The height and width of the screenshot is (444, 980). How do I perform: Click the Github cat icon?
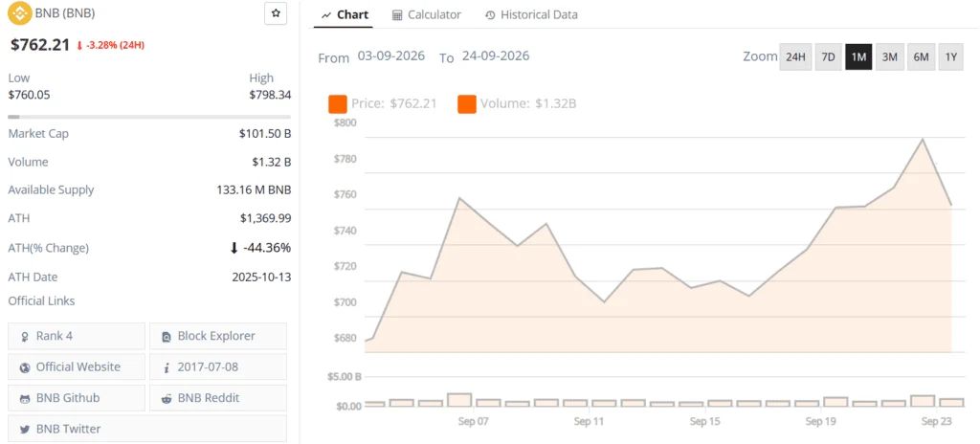click(25, 398)
